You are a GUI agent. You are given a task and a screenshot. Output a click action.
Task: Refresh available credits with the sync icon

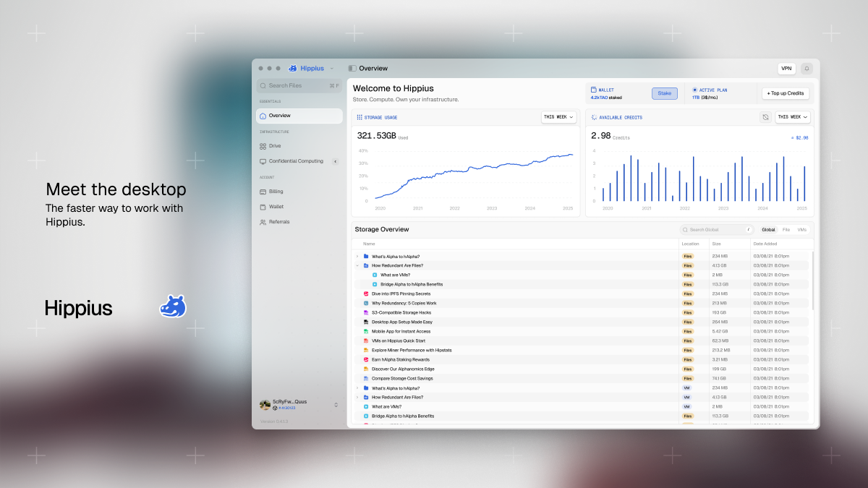pos(765,117)
